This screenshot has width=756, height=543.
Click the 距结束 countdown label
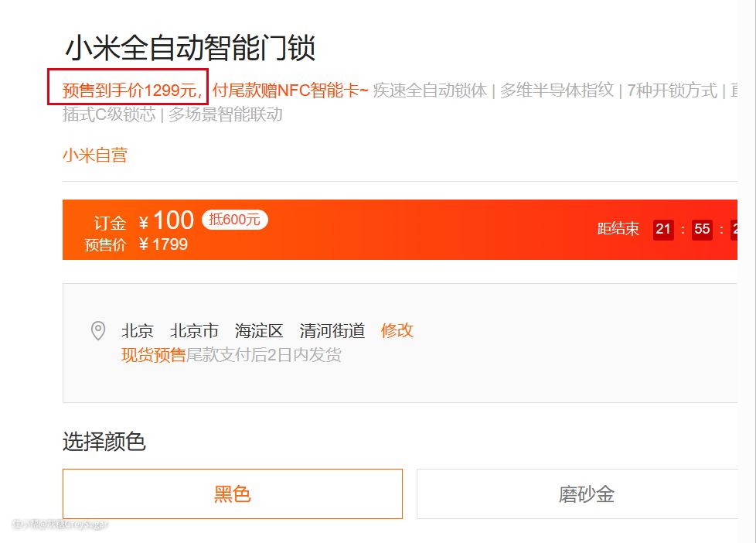[x=618, y=228]
